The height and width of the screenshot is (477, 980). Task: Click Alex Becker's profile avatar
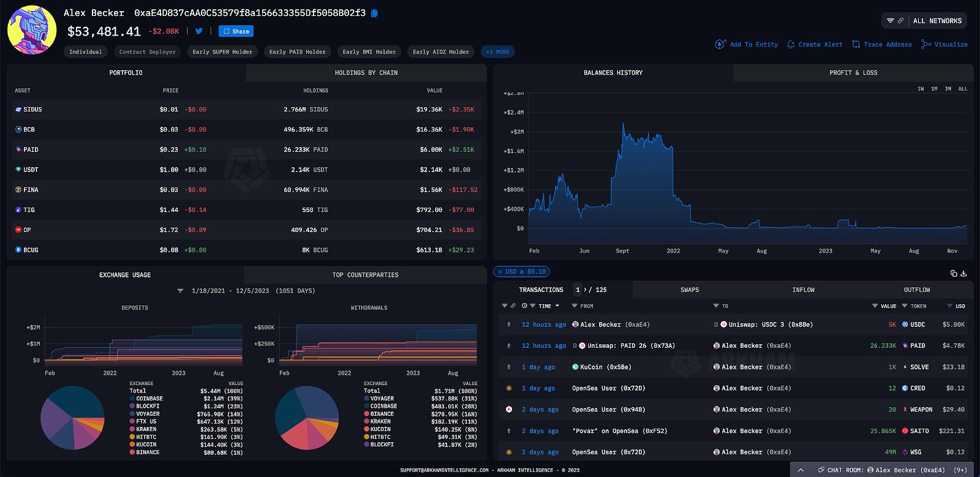click(32, 30)
